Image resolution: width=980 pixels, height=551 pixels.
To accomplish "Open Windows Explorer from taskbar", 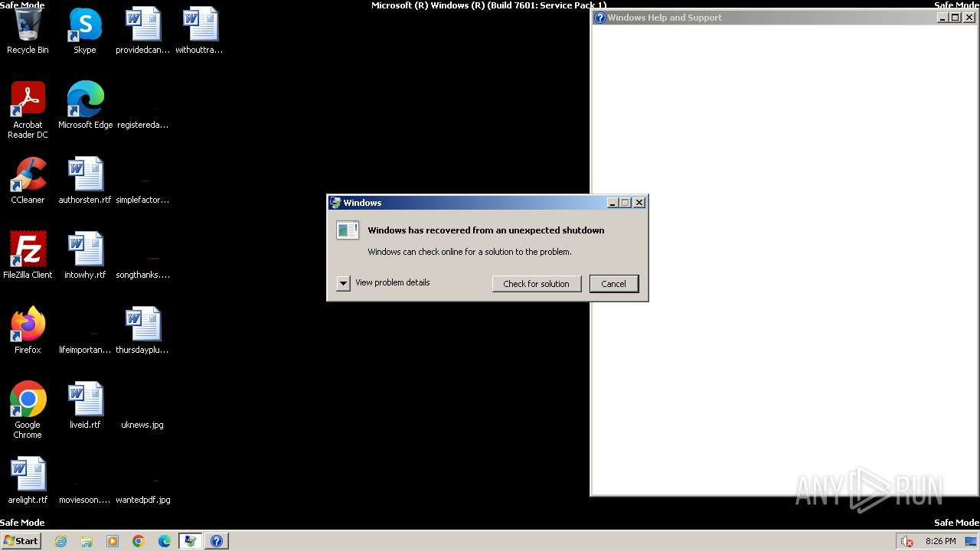I will click(x=87, y=541).
